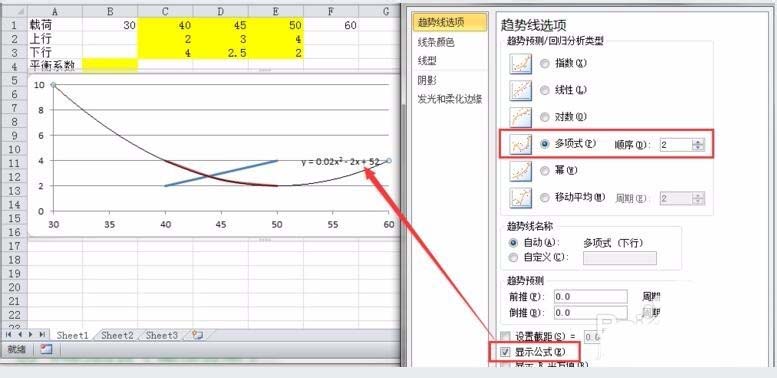Switch to Sheet3 tab
Screen dimensions: 777x378
[162, 335]
